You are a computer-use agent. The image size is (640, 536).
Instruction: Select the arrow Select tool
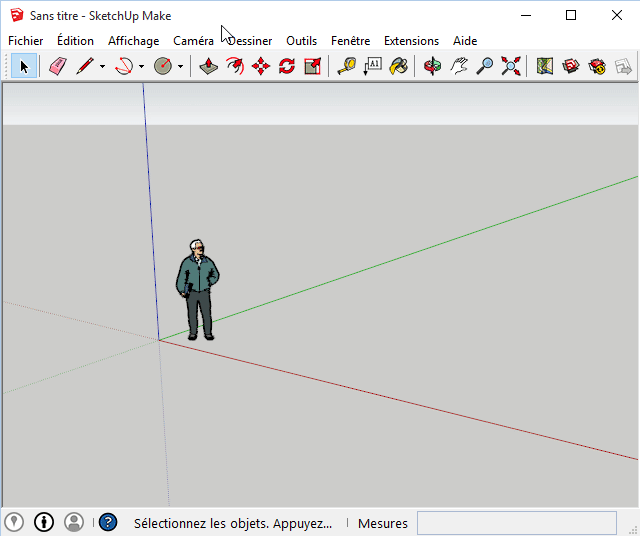(25, 66)
